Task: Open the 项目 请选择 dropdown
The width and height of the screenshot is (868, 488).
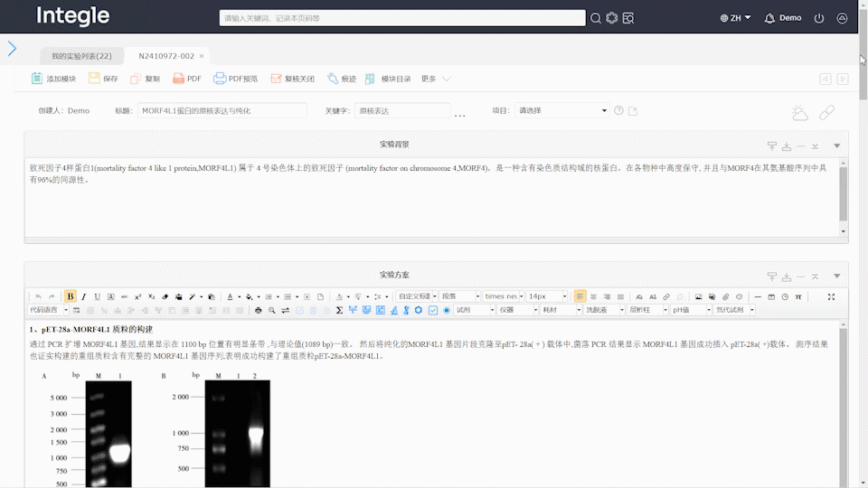Action: pyautogui.click(x=561, y=110)
